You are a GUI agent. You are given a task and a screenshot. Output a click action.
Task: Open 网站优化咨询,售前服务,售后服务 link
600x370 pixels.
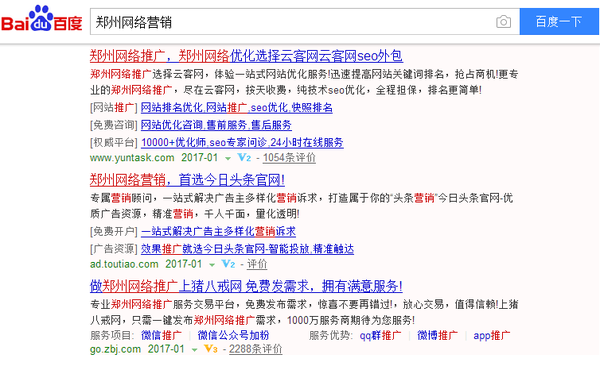point(216,125)
